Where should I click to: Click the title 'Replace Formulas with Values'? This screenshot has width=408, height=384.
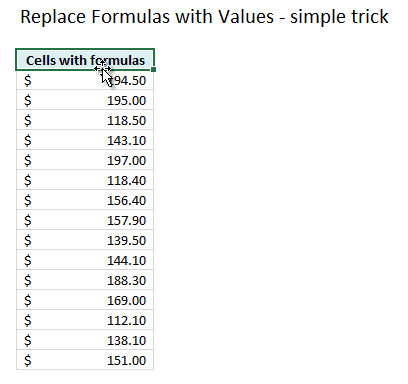(147, 17)
